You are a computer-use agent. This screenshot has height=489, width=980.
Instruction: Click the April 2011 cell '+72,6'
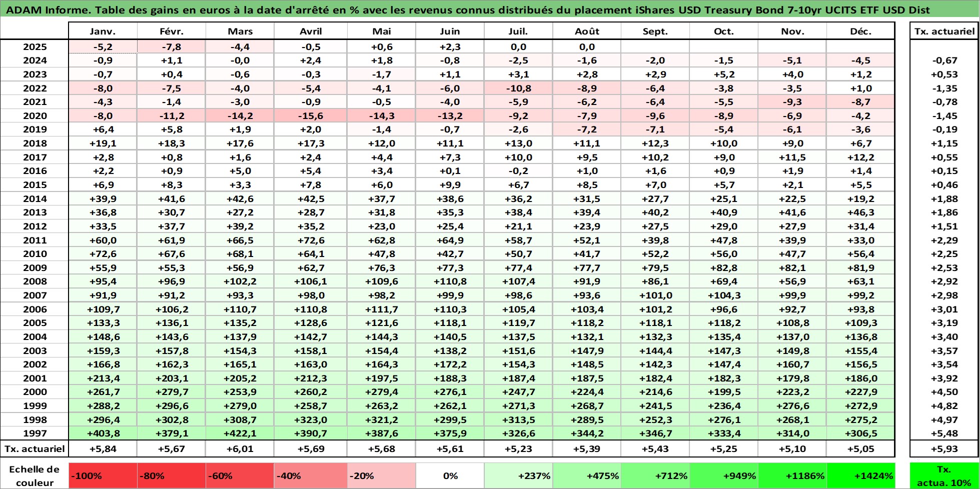point(310,240)
